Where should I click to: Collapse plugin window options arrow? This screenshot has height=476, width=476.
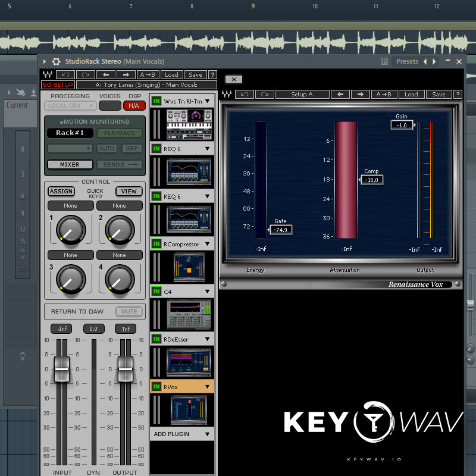click(45, 62)
